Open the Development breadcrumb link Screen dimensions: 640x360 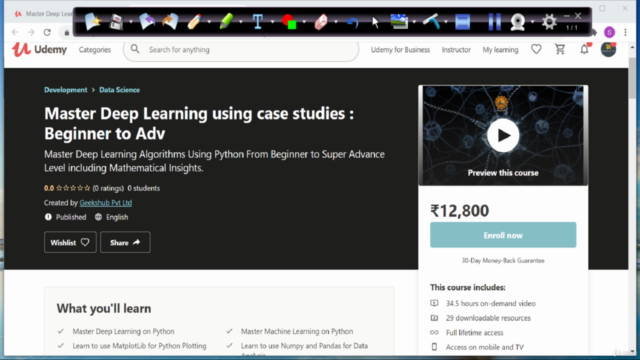point(66,90)
